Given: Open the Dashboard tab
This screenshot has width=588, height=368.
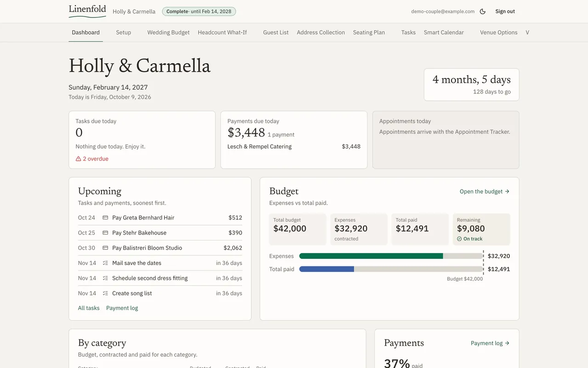Looking at the screenshot, I should tap(86, 33).
